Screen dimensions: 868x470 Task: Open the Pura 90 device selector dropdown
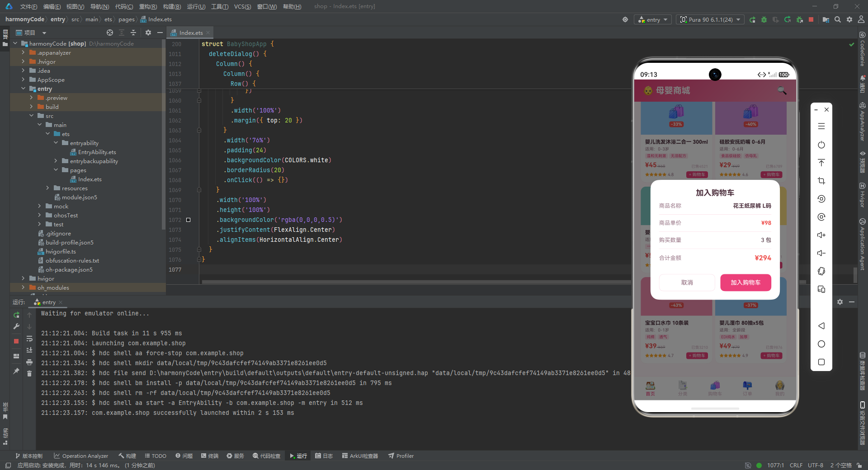click(x=710, y=20)
